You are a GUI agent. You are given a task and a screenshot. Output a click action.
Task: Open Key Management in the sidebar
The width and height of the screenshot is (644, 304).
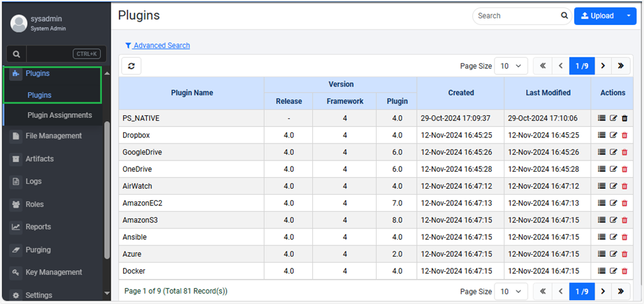[x=54, y=272]
